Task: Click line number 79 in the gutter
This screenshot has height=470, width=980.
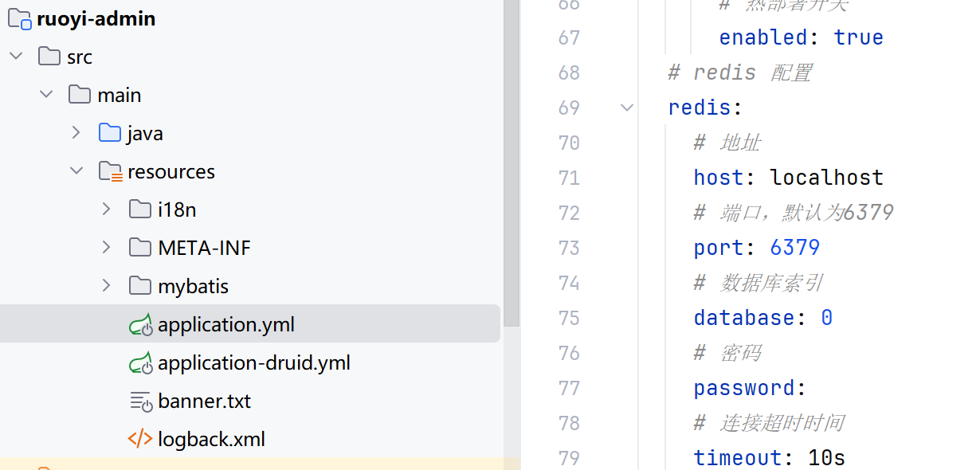Action: tap(569, 458)
